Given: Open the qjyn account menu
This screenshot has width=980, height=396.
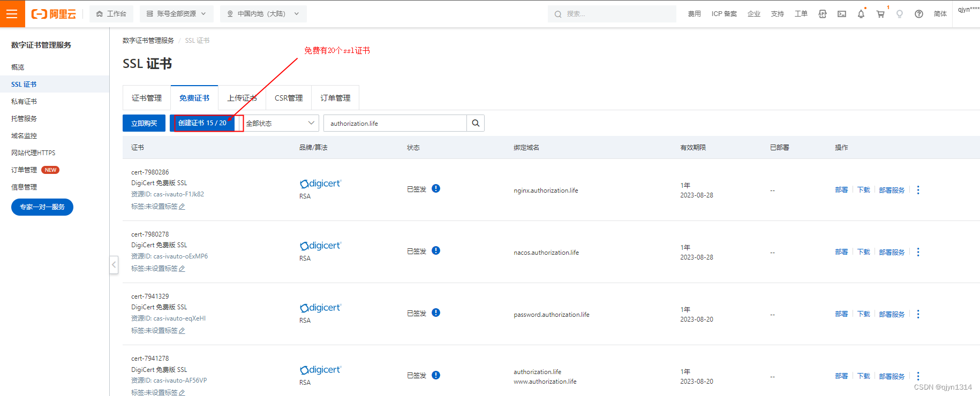Looking at the screenshot, I should click(968, 10).
